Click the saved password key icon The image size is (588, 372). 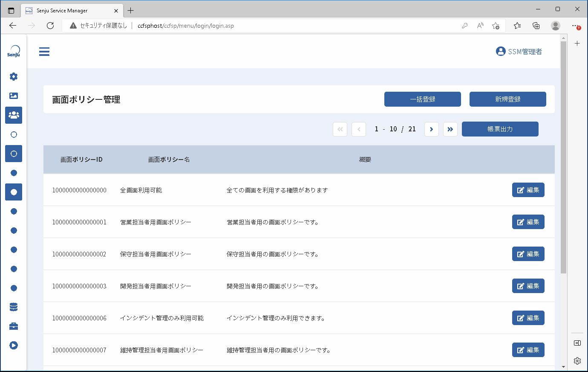coord(465,26)
